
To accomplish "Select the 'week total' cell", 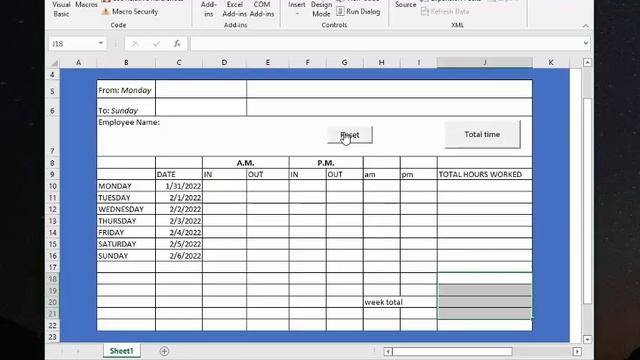I will [x=382, y=302].
